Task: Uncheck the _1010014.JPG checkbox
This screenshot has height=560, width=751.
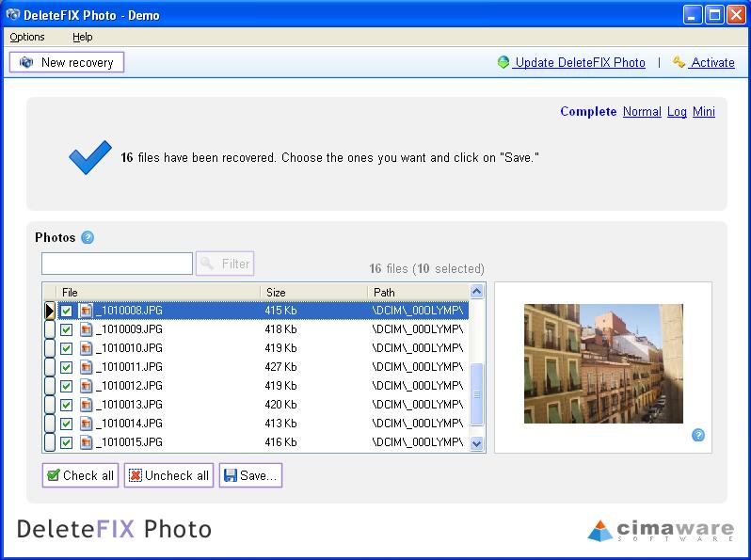Action: pyautogui.click(x=67, y=424)
